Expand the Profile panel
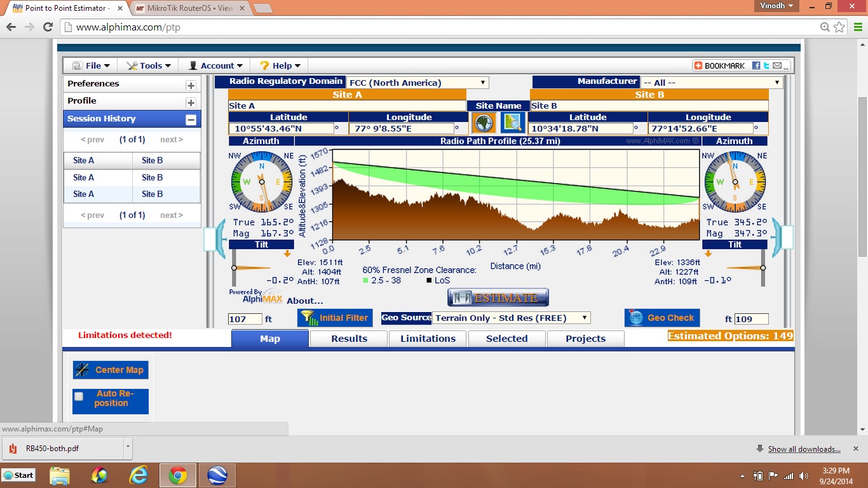This screenshot has height=488, width=868. pos(191,102)
